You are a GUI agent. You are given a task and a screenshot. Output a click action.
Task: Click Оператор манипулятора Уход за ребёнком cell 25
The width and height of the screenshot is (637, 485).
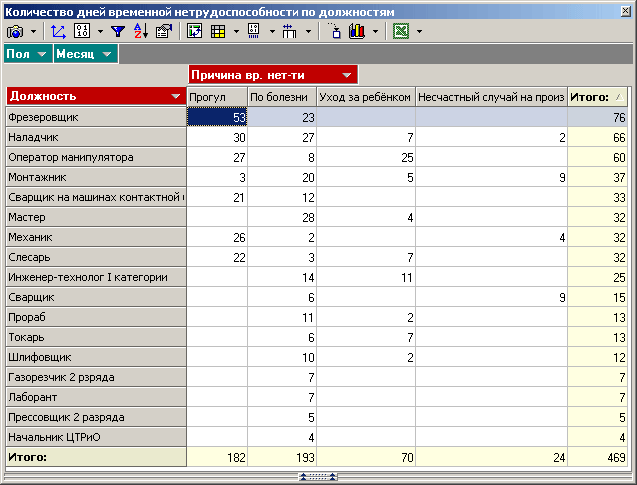click(x=366, y=157)
